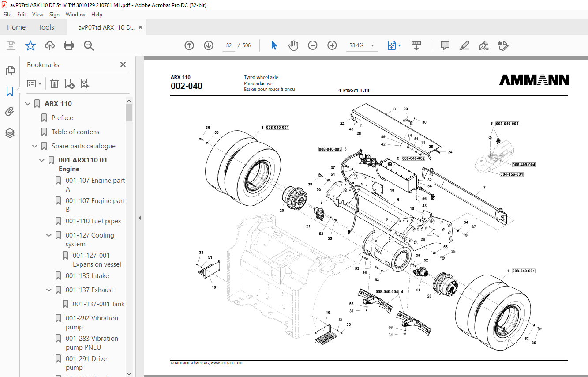This screenshot has width=588, height=377.
Task: Bookmark file with star icon
Action: [x=30, y=45]
